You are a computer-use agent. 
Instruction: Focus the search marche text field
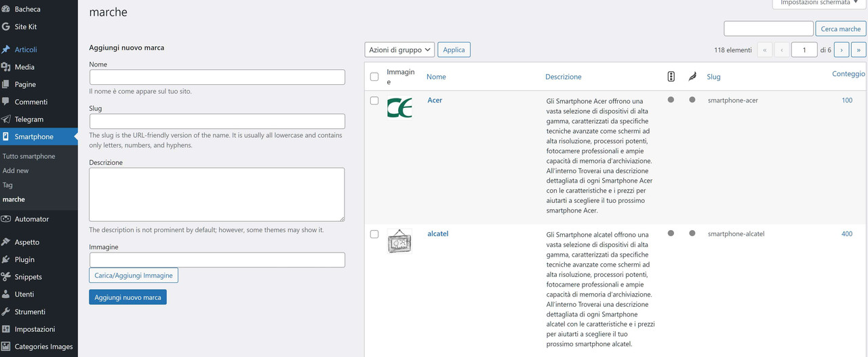pos(768,29)
